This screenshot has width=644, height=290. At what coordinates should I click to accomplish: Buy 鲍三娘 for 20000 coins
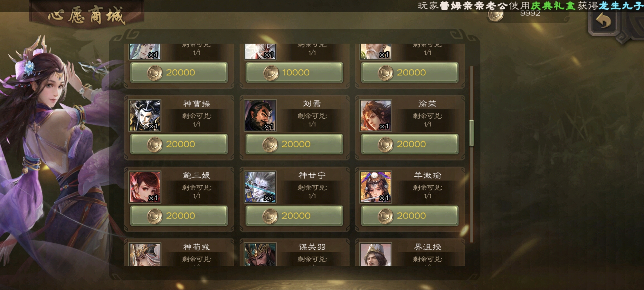point(179,216)
